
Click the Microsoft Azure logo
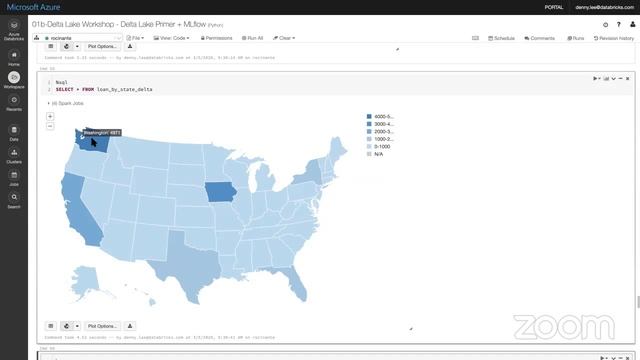[33, 7]
